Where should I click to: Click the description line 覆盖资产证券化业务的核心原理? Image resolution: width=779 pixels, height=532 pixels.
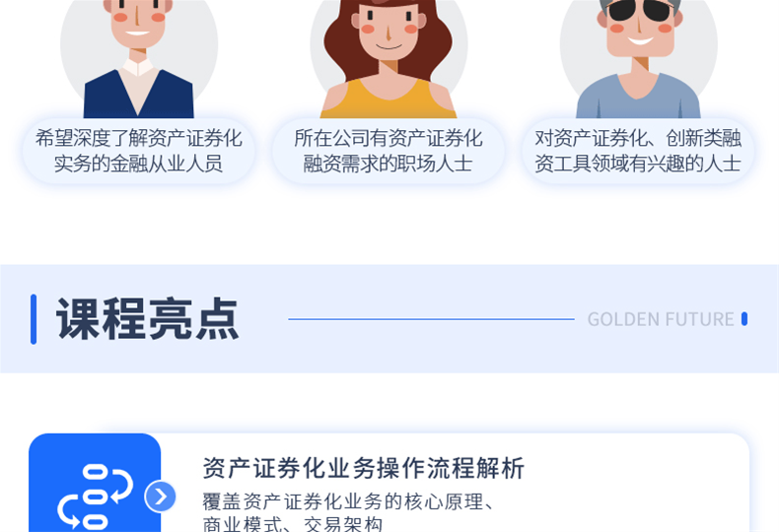pyautogui.click(x=349, y=501)
